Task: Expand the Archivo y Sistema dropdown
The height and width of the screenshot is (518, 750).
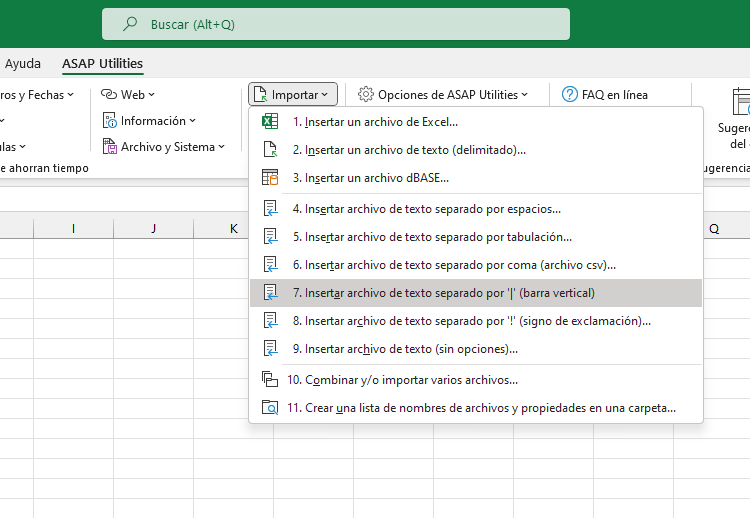Action: pyautogui.click(x=221, y=147)
